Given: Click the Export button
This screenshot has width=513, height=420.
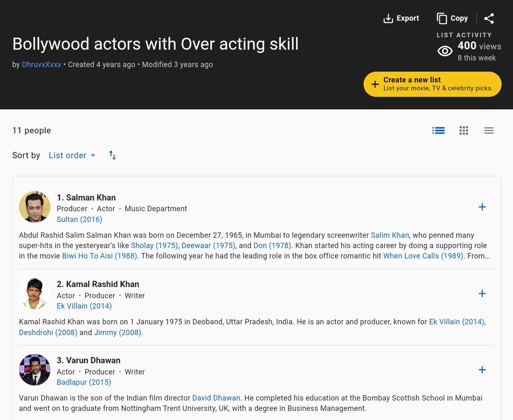Looking at the screenshot, I should [401, 18].
